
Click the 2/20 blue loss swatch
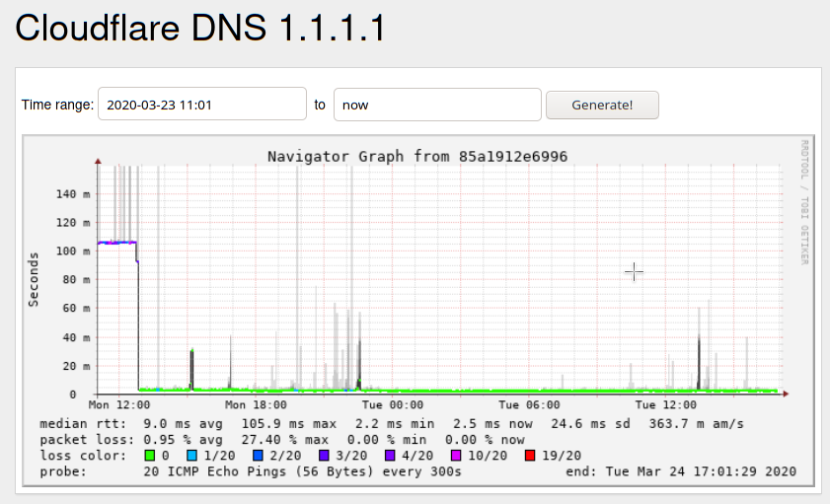(x=258, y=456)
